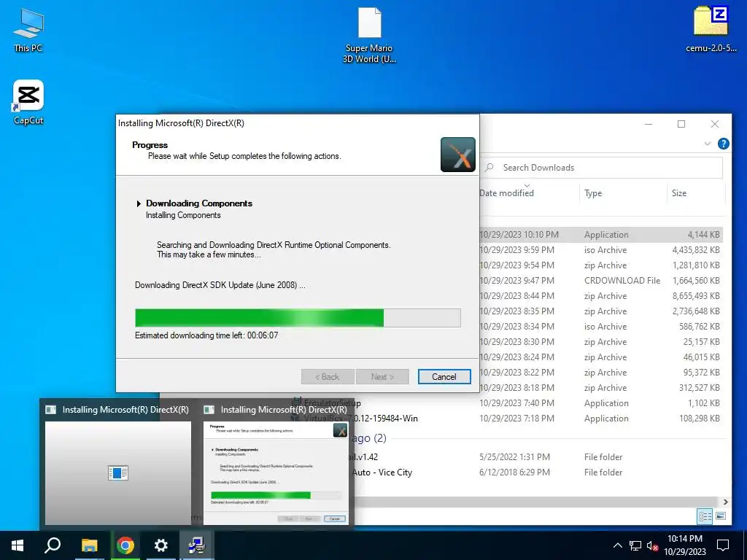Open the CapCut desktop shortcut
The width and height of the screenshot is (747, 560).
click(x=28, y=102)
